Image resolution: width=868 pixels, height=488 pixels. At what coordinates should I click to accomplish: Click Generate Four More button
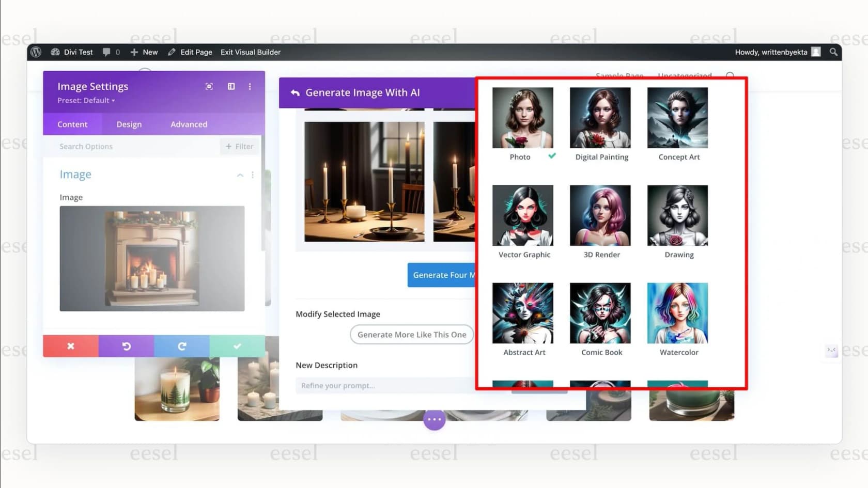pos(442,275)
